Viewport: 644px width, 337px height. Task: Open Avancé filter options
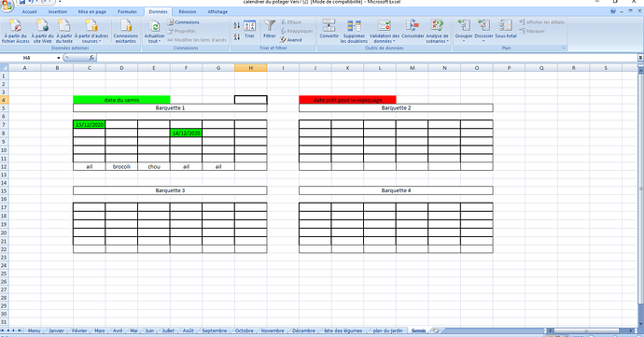291,40
